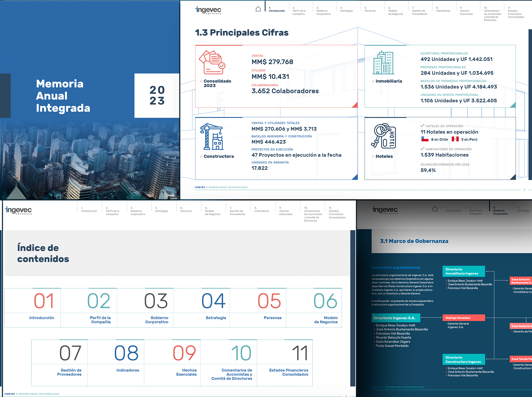Image resolution: width=532 pixels, height=397 pixels.
Task: Open 8. Indicadores tab on index page
Action: pos(261,210)
